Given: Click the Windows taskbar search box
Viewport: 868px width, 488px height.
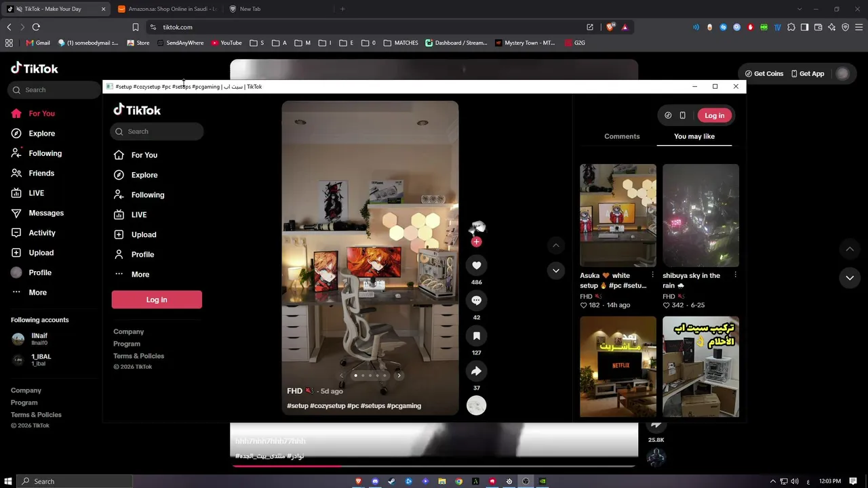Looking at the screenshot, I should (75, 481).
